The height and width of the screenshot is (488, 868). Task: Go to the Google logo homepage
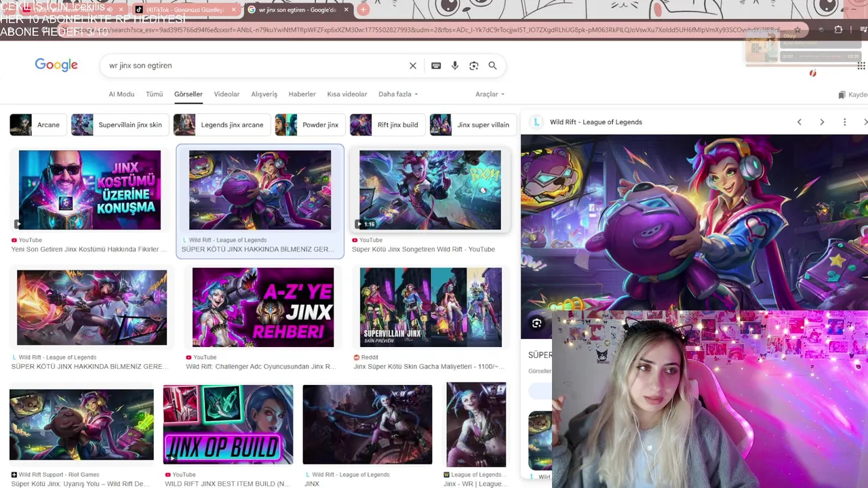point(56,65)
